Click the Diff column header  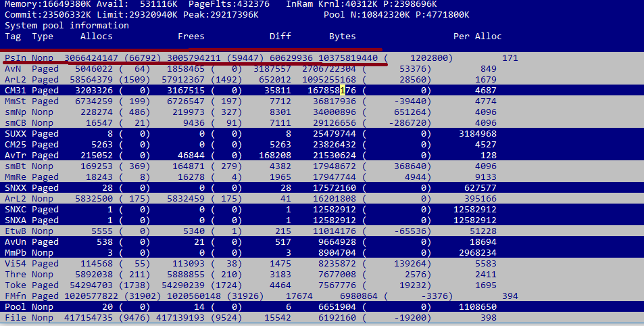280,37
